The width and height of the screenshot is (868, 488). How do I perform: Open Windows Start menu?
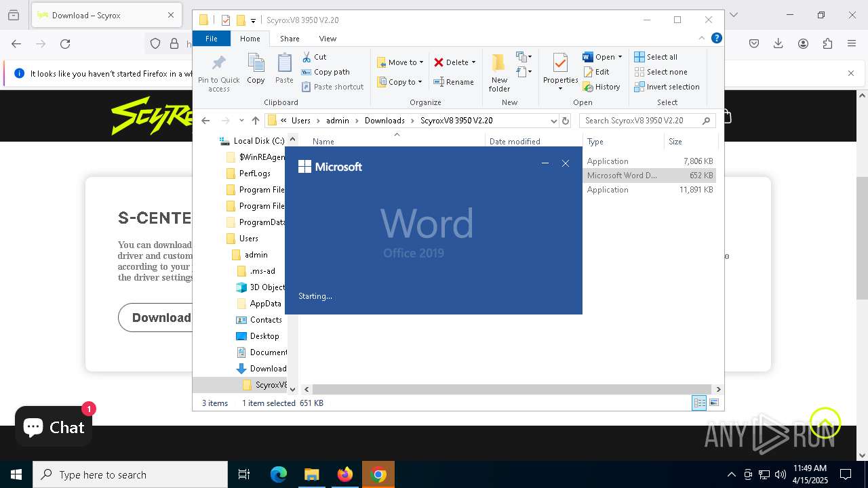[x=16, y=474]
